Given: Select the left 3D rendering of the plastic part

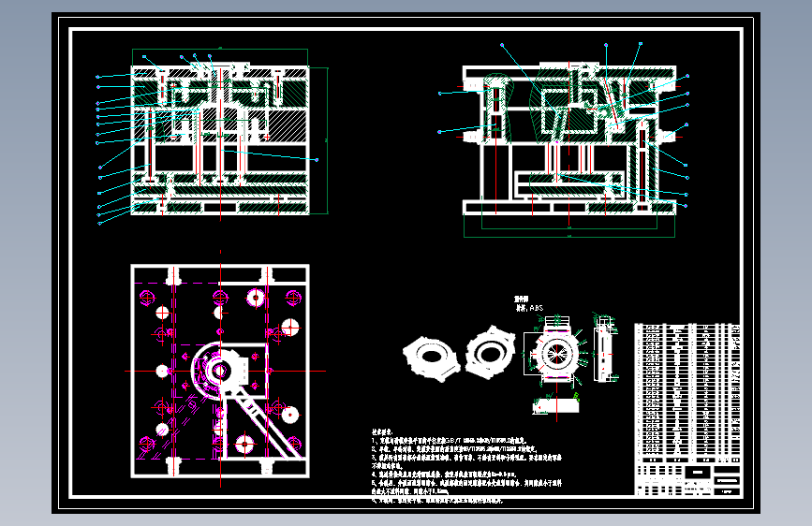Looking at the screenshot, I should point(432,358).
